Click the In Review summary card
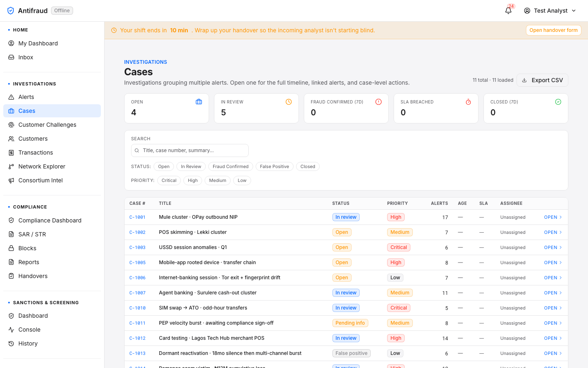The image size is (588, 368). (x=256, y=108)
